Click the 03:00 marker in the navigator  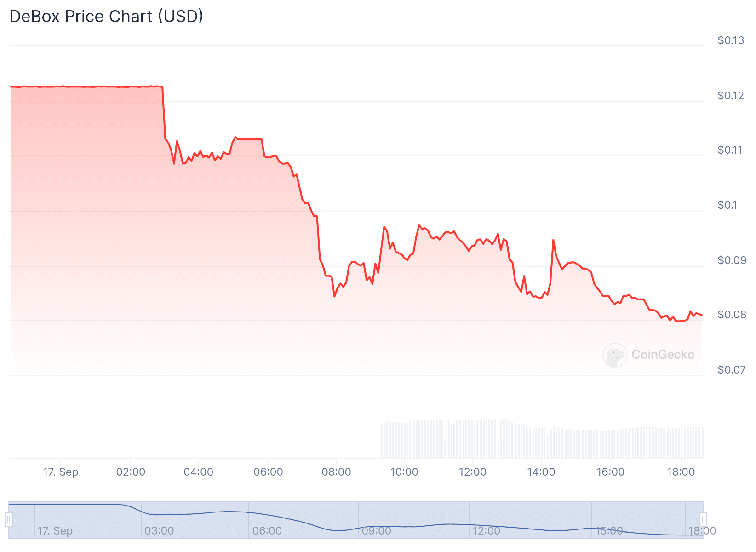[x=159, y=531]
